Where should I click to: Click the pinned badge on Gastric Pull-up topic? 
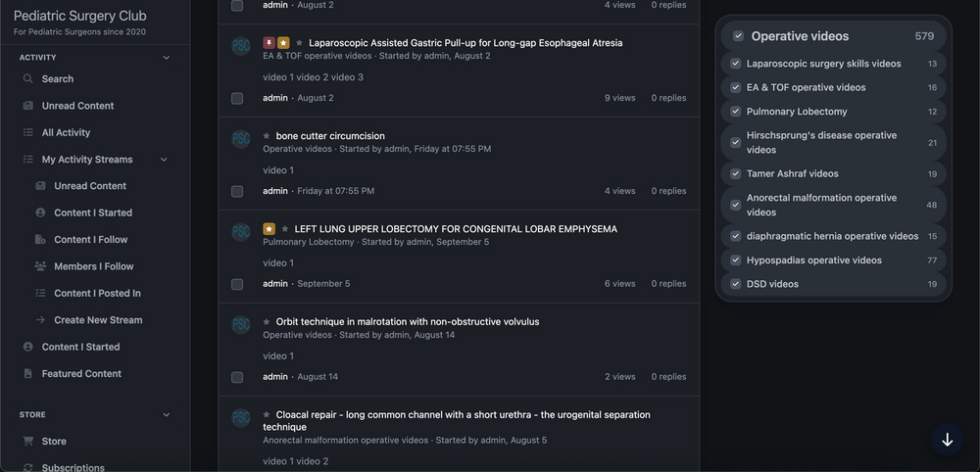pos(269,43)
